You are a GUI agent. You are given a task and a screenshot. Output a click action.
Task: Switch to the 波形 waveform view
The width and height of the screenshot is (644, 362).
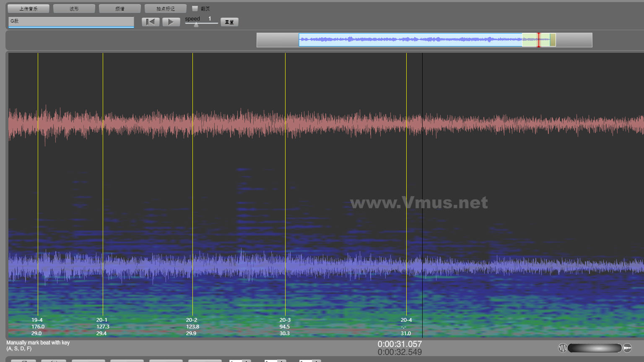74,9
